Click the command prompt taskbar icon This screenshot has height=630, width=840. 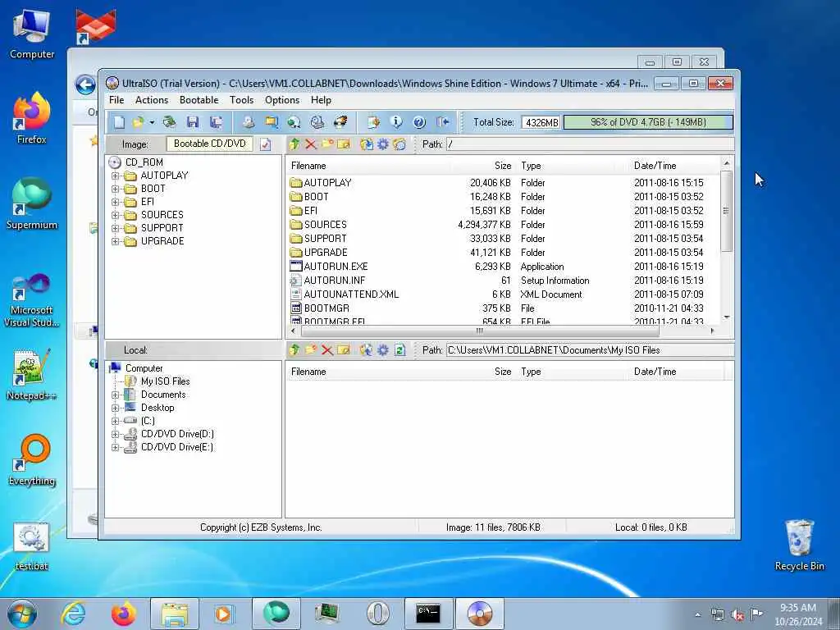(428, 614)
